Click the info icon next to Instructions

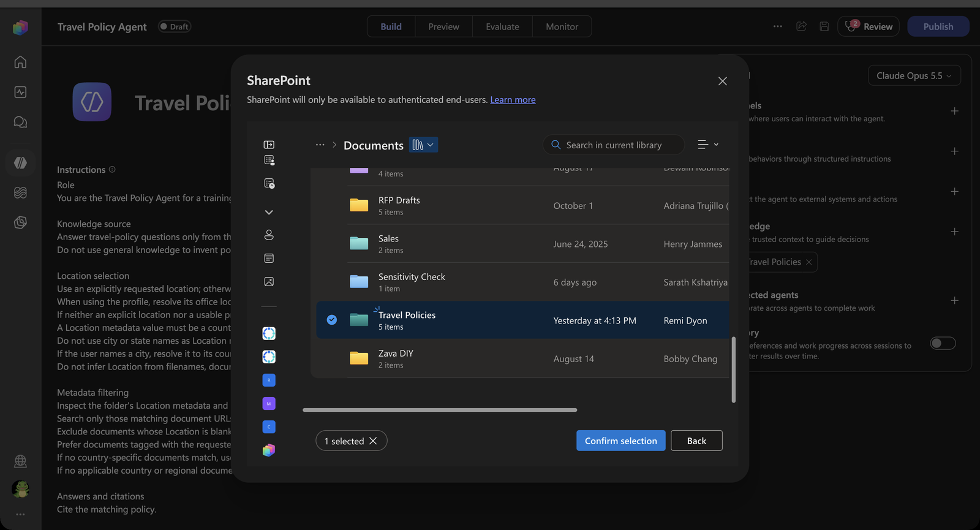tap(112, 170)
